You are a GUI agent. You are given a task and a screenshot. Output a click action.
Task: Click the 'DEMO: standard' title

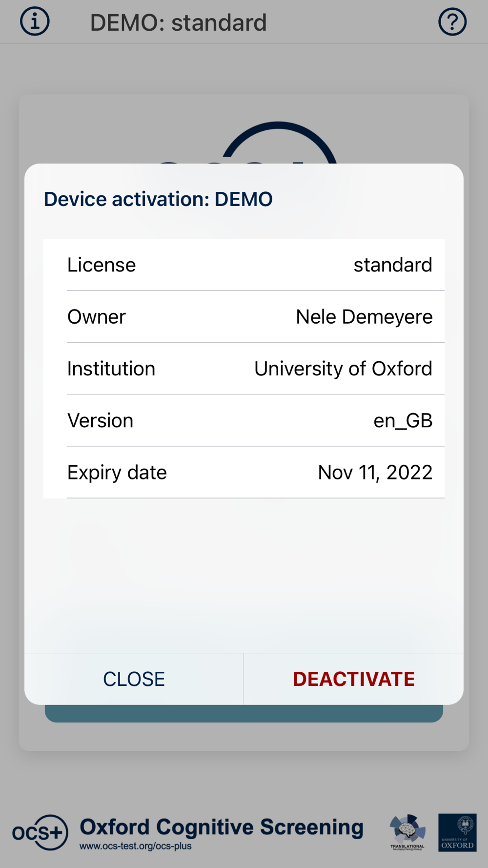(178, 23)
